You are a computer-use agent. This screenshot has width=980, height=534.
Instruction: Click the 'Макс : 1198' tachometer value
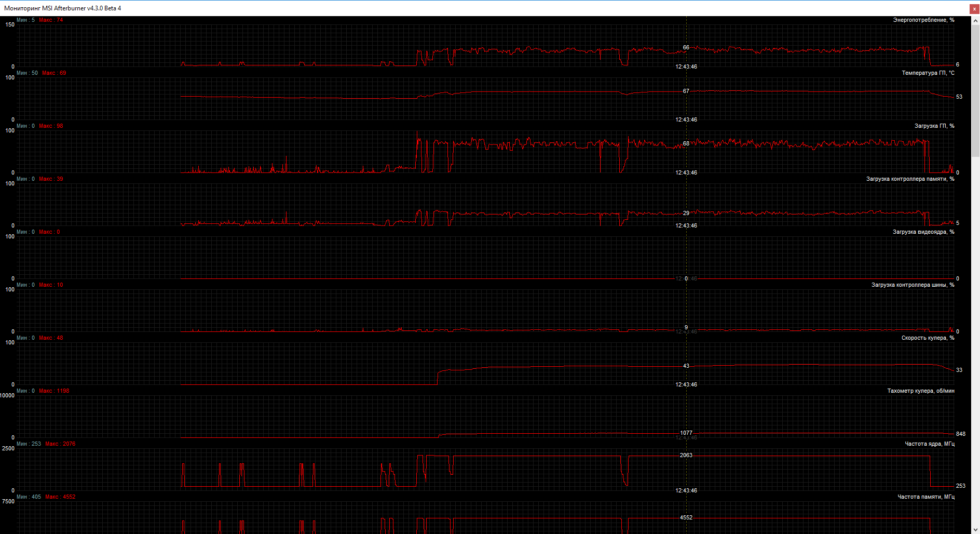pos(54,391)
